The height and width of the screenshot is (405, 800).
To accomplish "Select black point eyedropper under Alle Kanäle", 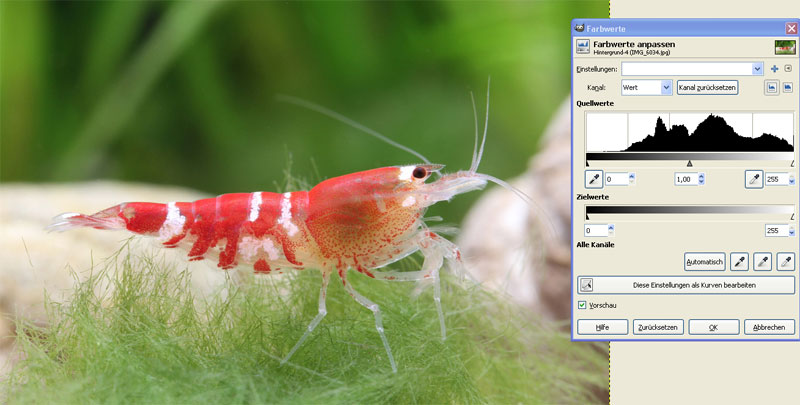I will tap(739, 262).
